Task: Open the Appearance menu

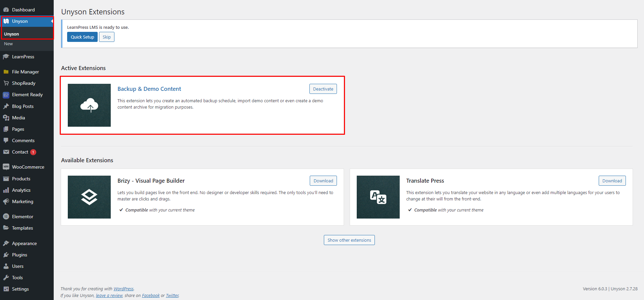Action: [27, 243]
